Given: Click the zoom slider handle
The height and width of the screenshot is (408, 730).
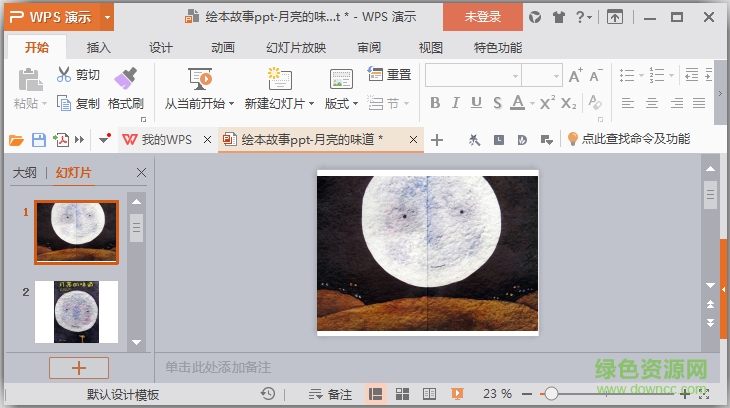Looking at the screenshot, I should click(x=551, y=394).
